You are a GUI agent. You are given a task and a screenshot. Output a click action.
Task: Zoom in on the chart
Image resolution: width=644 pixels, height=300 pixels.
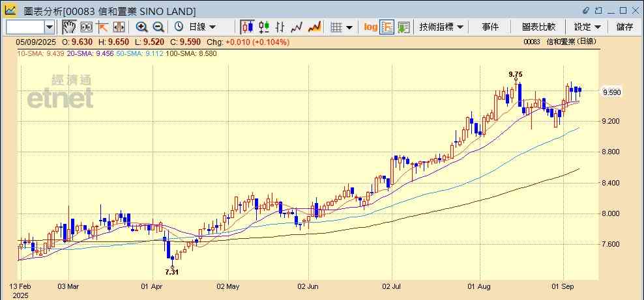[141, 27]
